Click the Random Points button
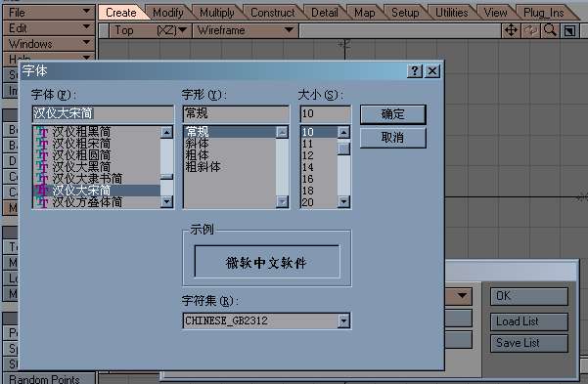588x384 pixels. pyautogui.click(x=49, y=378)
